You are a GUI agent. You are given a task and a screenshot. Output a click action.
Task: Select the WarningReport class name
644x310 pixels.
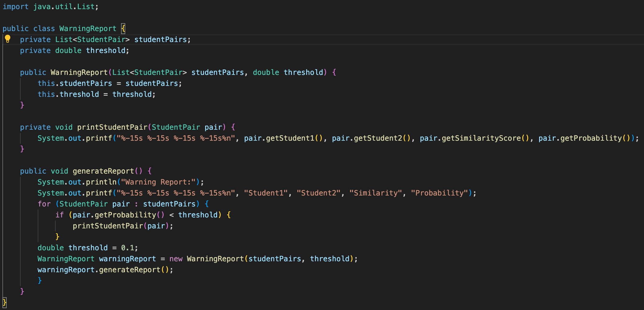[x=88, y=28]
